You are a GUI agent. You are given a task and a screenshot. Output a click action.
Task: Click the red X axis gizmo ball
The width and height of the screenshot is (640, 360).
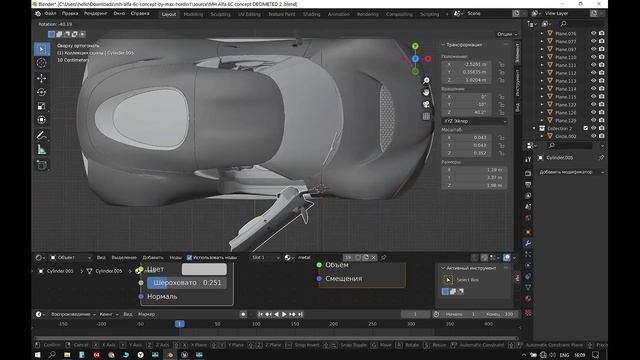[428, 59]
